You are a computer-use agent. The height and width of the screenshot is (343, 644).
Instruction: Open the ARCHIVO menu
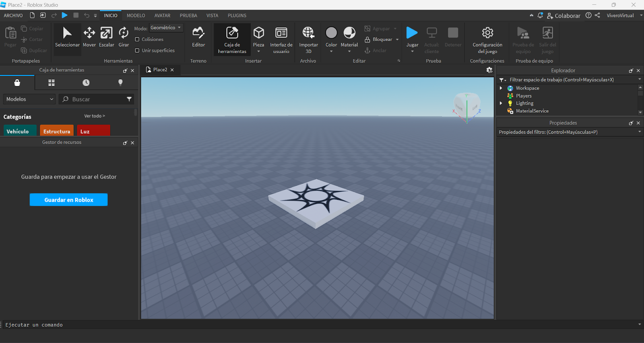(x=13, y=15)
